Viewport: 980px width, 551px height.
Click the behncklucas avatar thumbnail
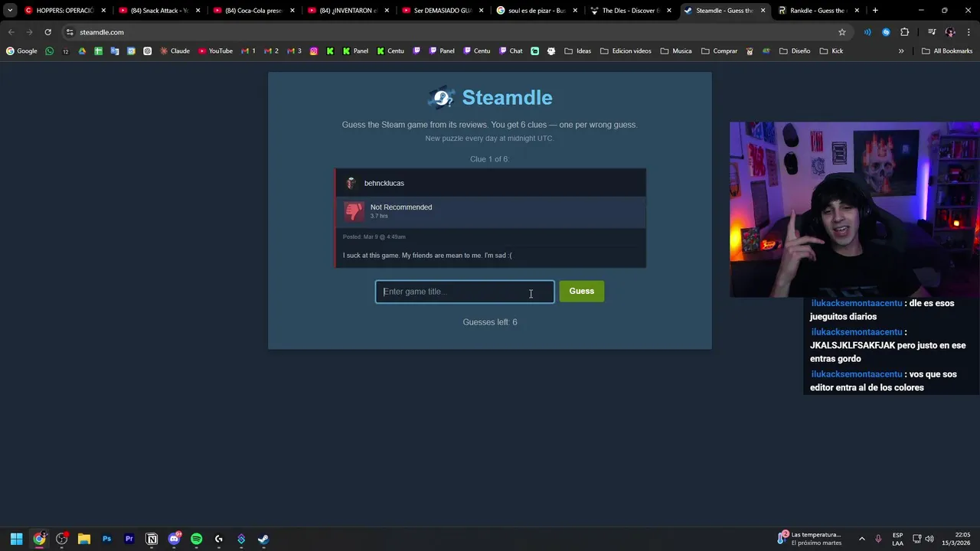[x=351, y=183]
